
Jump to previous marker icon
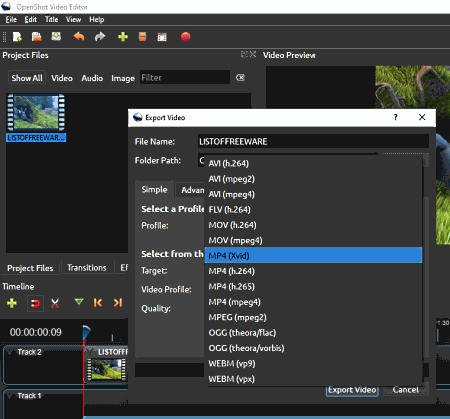click(x=98, y=303)
